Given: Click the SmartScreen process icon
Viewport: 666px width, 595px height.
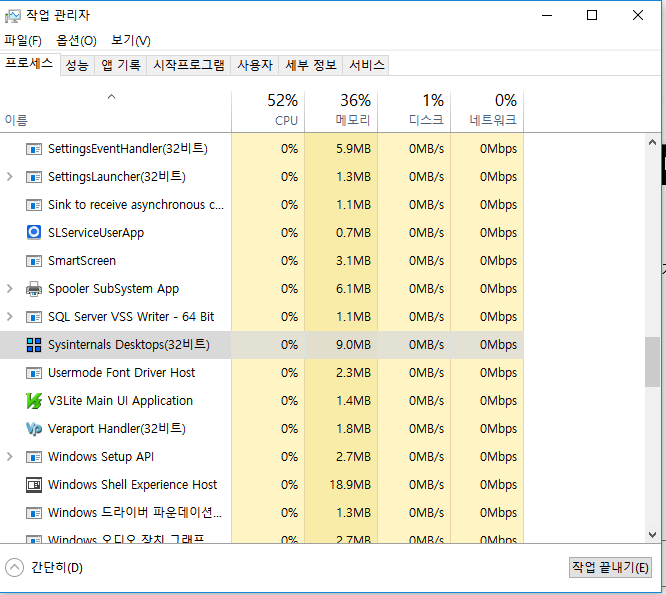Looking at the screenshot, I should click(x=33, y=261).
